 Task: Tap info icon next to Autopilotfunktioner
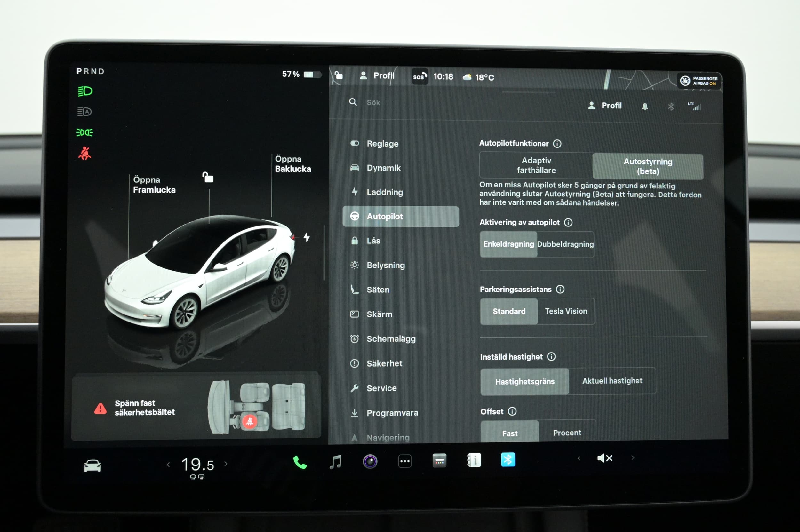pyautogui.click(x=557, y=144)
